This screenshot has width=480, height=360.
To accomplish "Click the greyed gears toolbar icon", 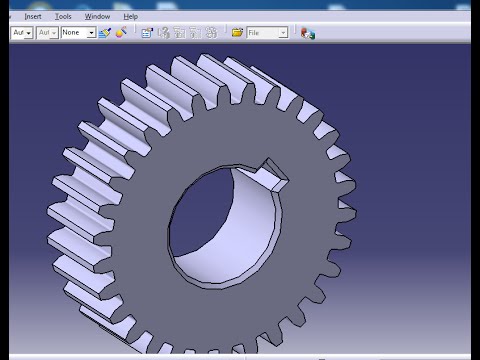I will (x=211, y=33).
